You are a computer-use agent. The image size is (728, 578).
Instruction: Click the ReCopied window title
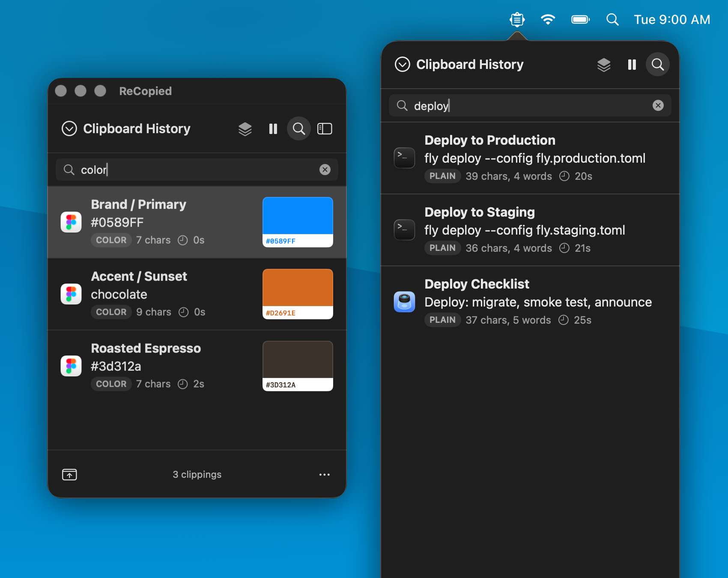click(x=146, y=91)
